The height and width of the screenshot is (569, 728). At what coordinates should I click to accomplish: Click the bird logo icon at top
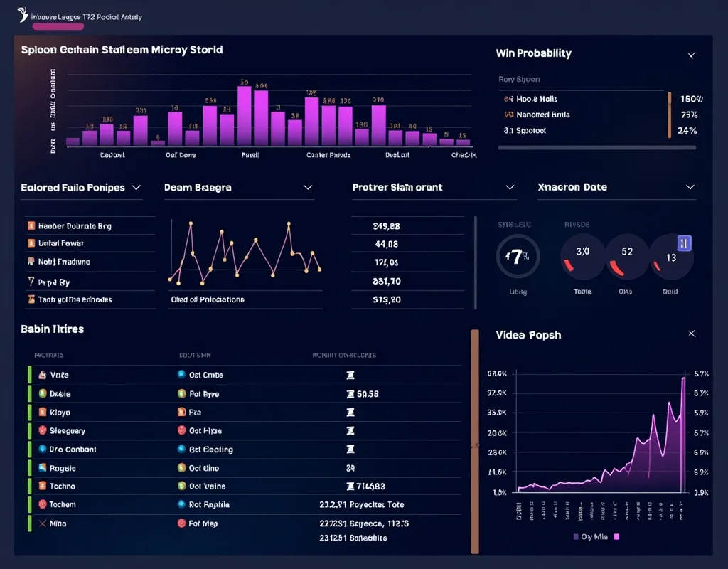(x=22, y=15)
